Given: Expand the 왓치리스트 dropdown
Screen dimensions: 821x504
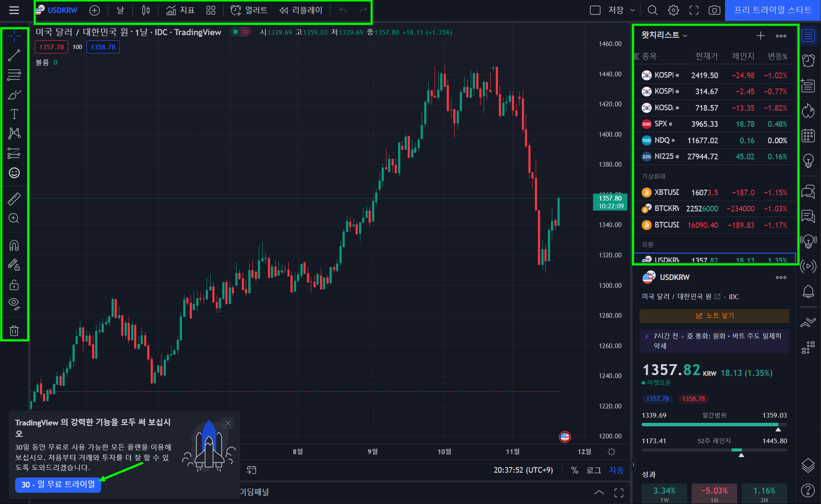Looking at the screenshot, I should pyautogui.click(x=664, y=35).
